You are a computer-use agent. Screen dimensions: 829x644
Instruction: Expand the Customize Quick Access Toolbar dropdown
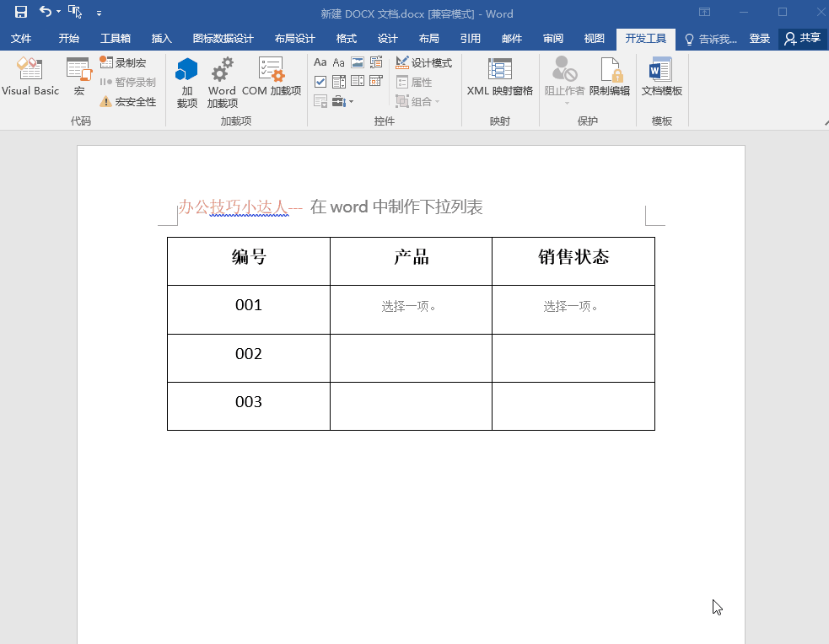click(x=99, y=13)
